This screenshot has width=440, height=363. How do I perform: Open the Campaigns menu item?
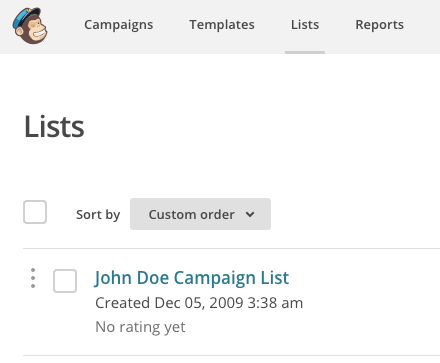coord(119,25)
